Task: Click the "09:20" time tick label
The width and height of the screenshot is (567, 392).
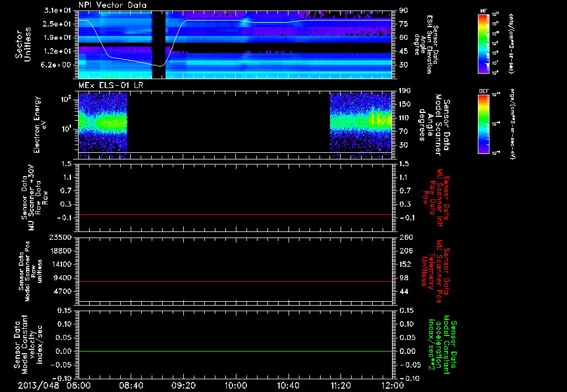Action: (183, 385)
